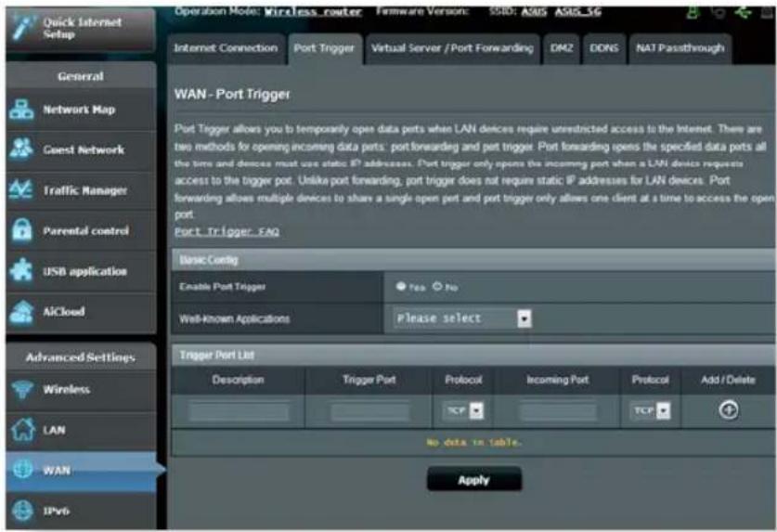Image resolution: width=777 pixels, height=532 pixels.
Task: Click the ASUS_5G SSID link
Action: click(x=577, y=11)
